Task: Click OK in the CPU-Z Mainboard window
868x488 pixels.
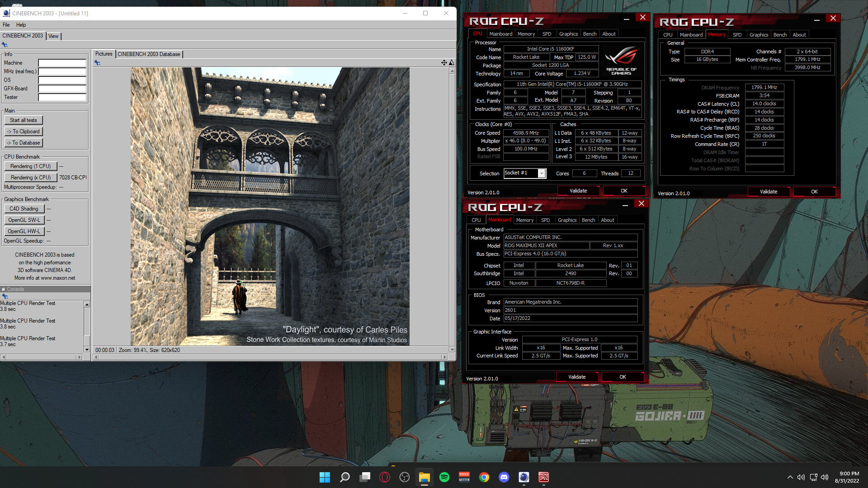Action: (623, 377)
